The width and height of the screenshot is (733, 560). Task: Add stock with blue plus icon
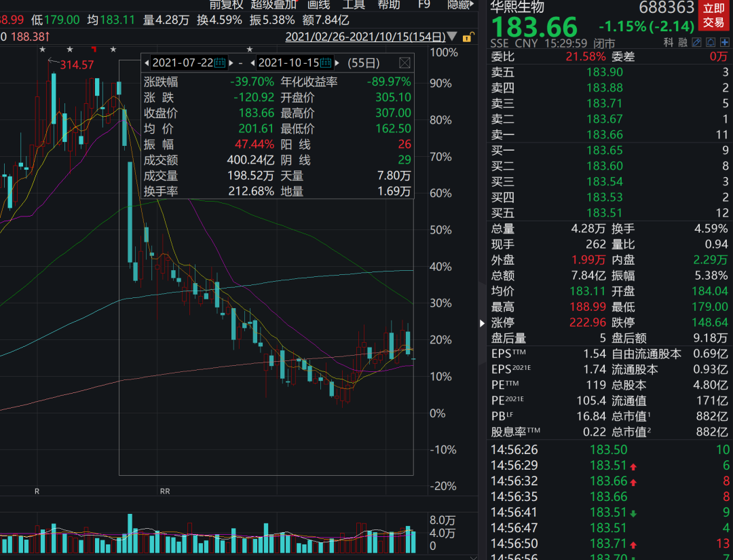725,43
